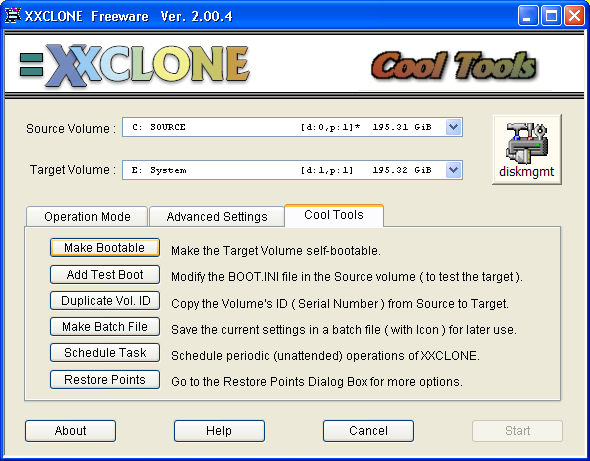The height and width of the screenshot is (461, 590).
Task: Click the 'Target Volume :' label
Action: tap(73, 170)
